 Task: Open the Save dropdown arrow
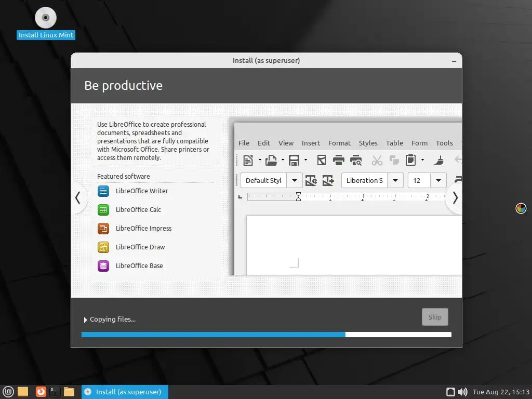(x=305, y=160)
